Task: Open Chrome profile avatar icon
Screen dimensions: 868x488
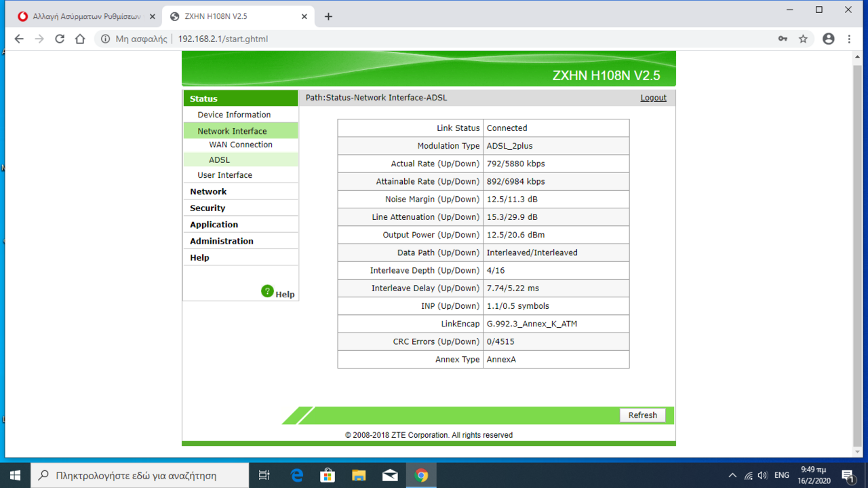Action: [828, 39]
